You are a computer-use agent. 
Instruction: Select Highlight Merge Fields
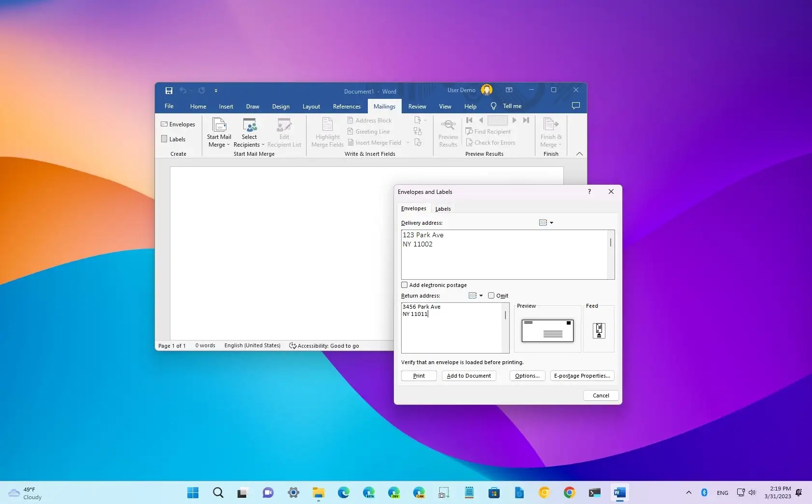click(327, 132)
